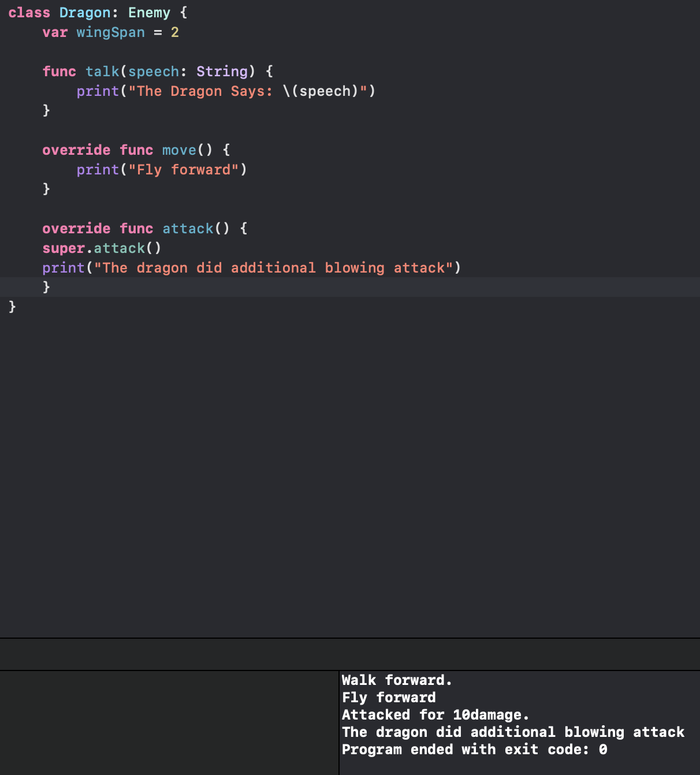Click the value 2 after wingSpan
This screenshot has height=775, width=700.
pyautogui.click(x=175, y=32)
